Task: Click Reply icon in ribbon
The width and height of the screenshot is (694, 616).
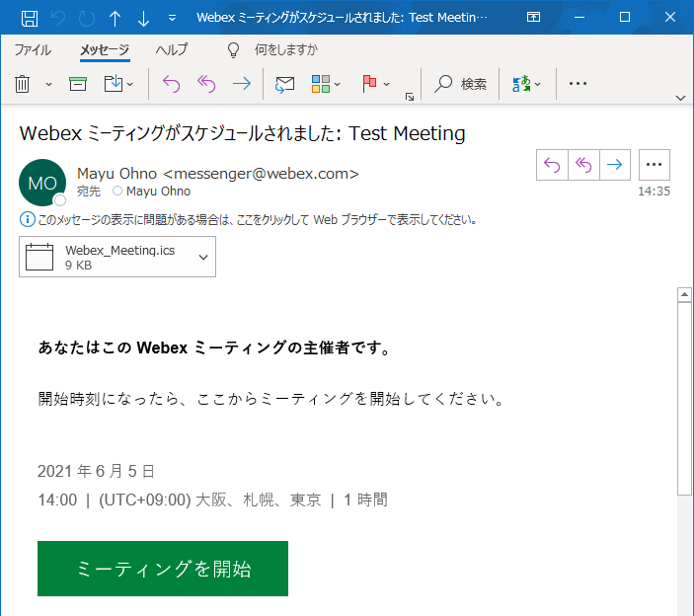Action: [x=172, y=84]
